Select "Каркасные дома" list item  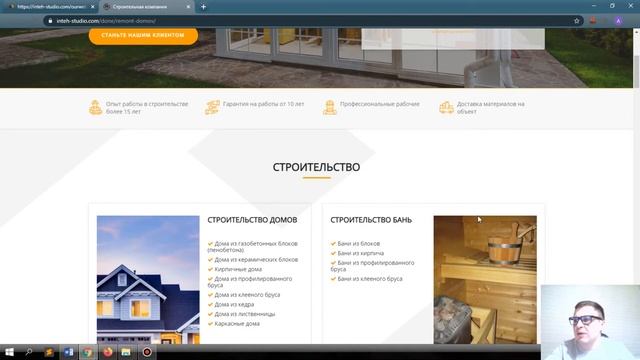pos(233,324)
